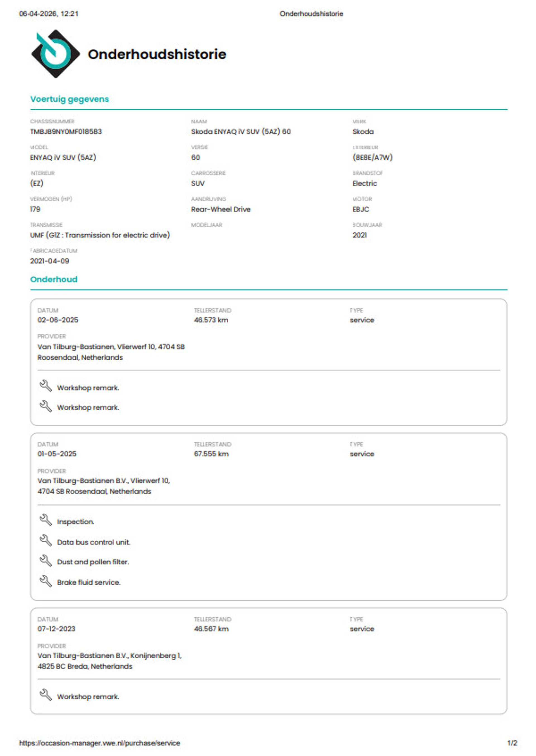Click second Workshop remark wrench in 02-06-2025 entry

click(x=46, y=406)
